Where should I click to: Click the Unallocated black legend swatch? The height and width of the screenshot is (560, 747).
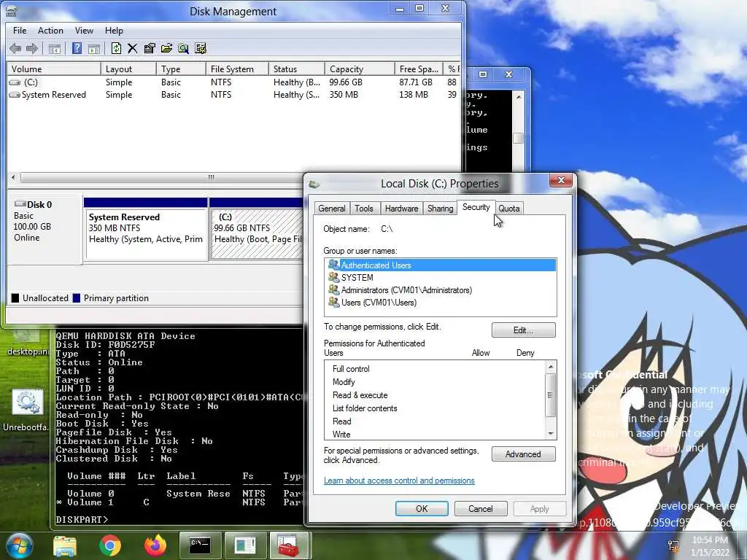[15, 298]
